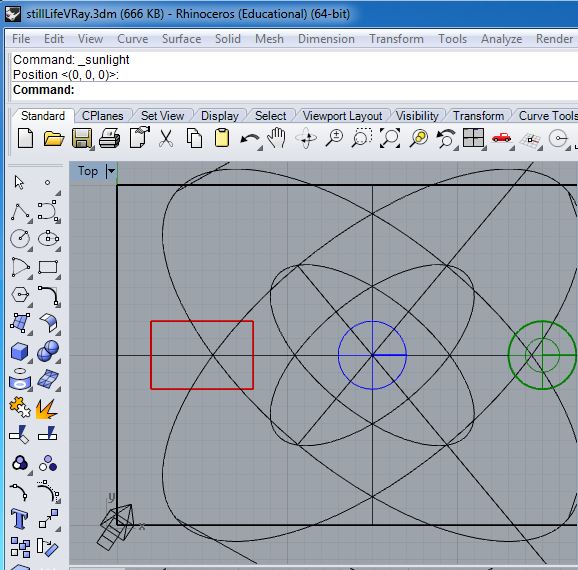Open file with the folder icon
Screen dimensions: 578x570
coord(54,139)
